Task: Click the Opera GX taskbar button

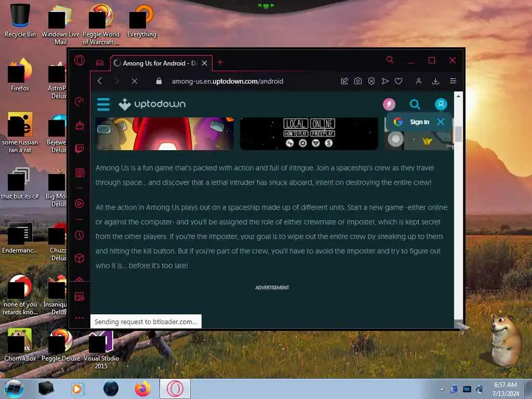Action: click(x=175, y=389)
